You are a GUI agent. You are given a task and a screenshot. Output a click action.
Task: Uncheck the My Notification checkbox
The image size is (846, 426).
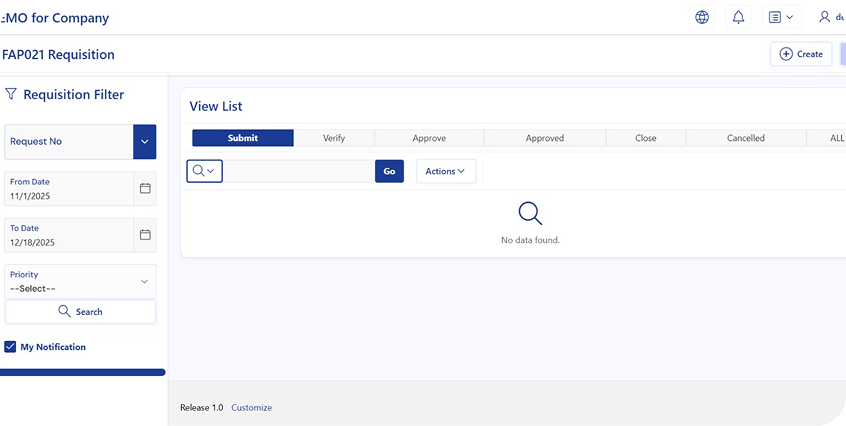point(10,347)
